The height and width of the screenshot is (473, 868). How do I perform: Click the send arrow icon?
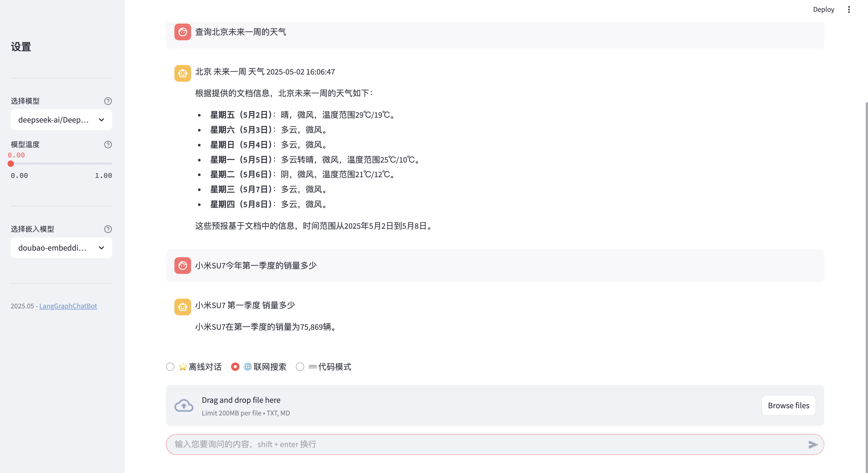(x=813, y=444)
